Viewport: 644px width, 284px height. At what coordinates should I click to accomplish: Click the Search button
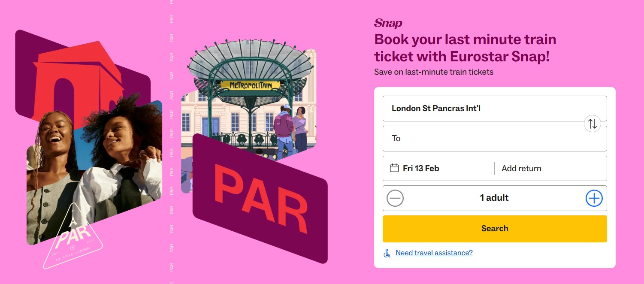click(x=494, y=228)
